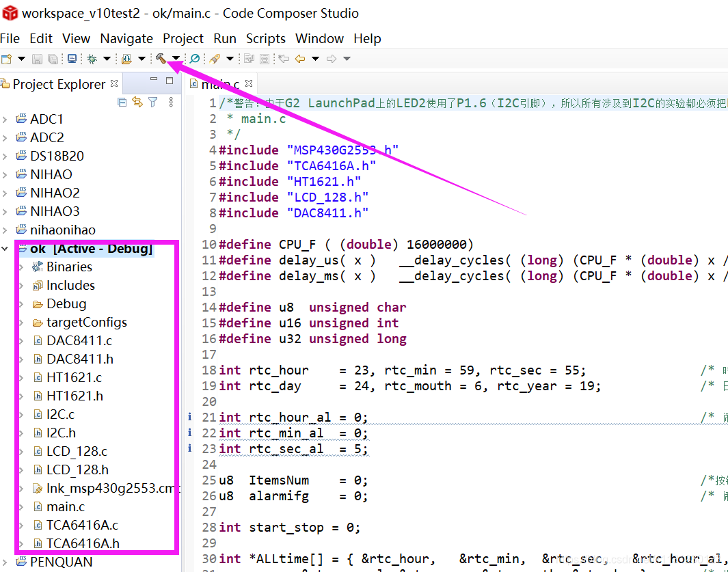
Task: Click the Flash load program icon
Action: point(126,59)
